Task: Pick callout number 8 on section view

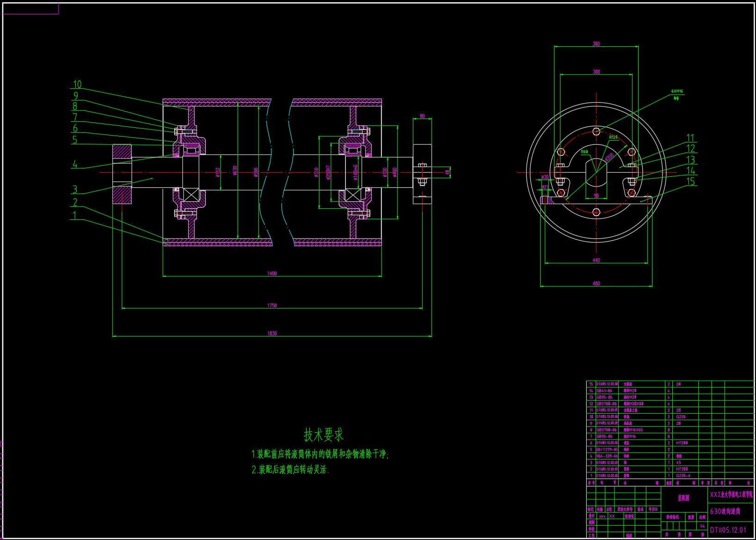Action: click(75, 106)
